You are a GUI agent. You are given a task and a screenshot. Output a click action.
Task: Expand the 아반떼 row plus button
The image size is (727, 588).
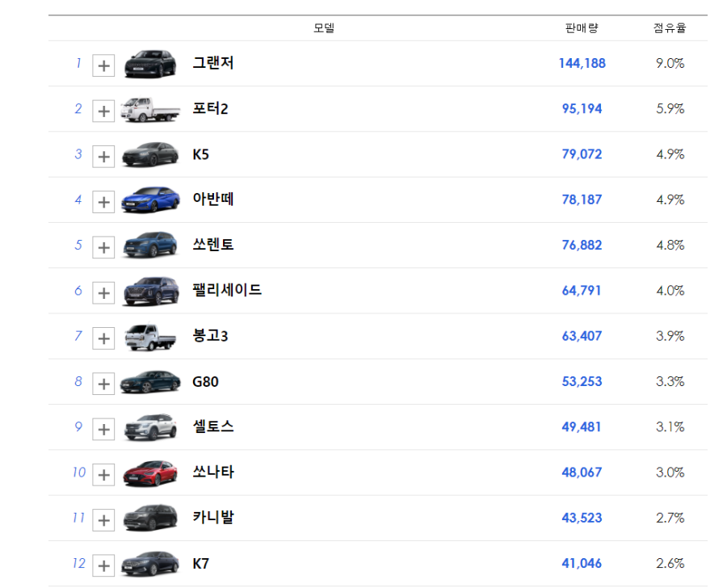(103, 202)
